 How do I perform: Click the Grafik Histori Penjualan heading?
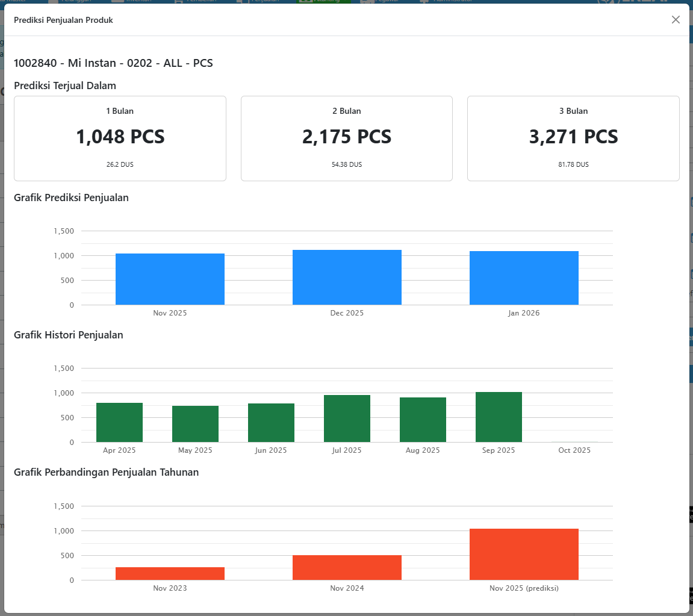69,335
